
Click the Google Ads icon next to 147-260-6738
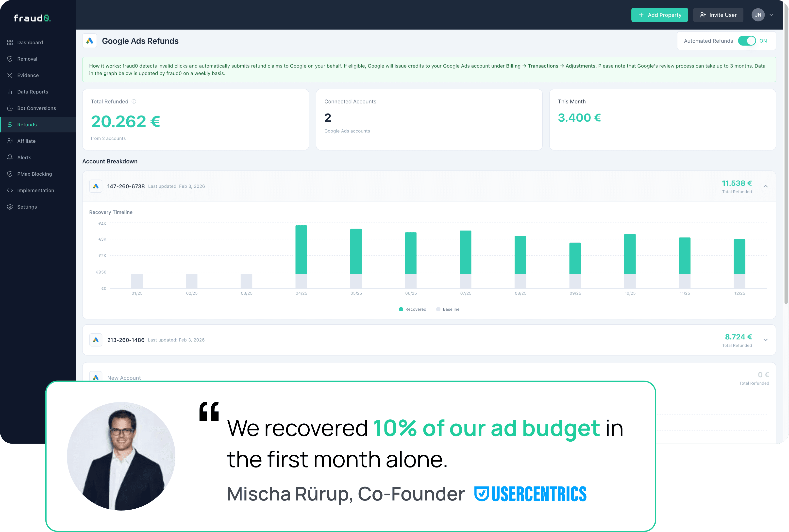pyautogui.click(x=96, y=186)
